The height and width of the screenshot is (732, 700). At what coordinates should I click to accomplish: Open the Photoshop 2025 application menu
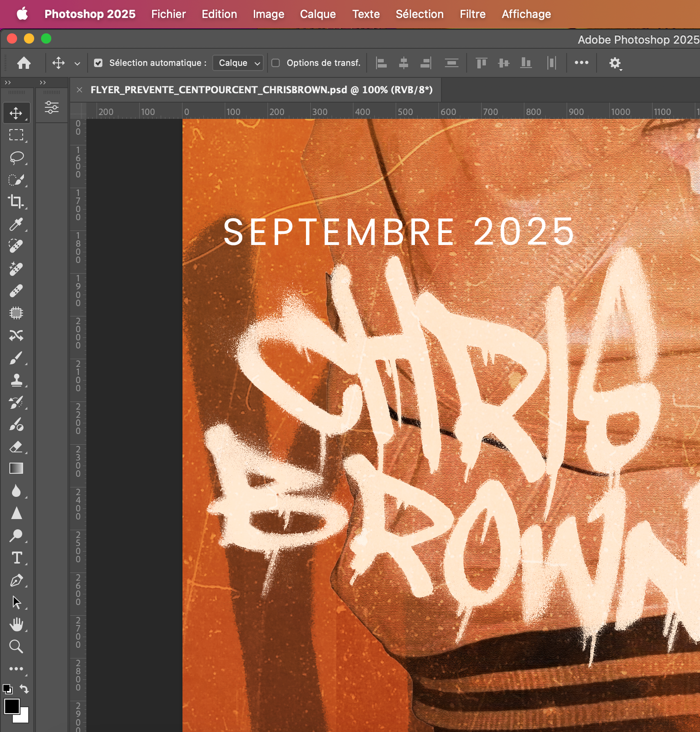[90, 14]
